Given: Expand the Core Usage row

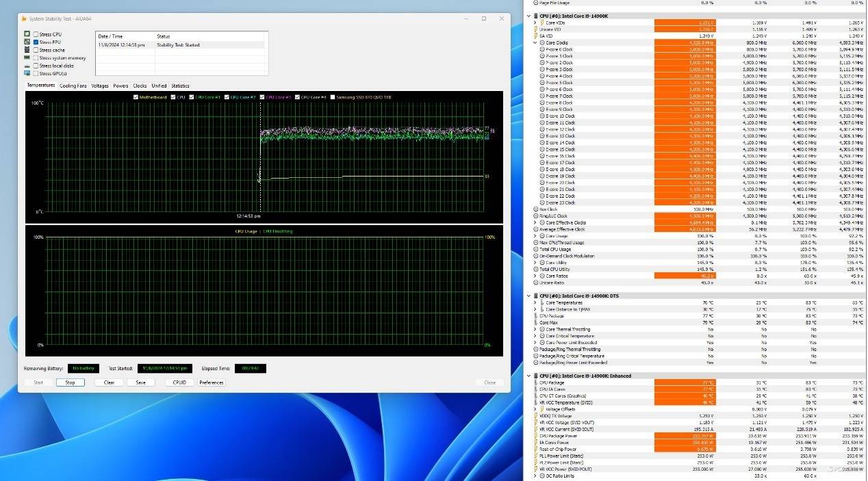Looking at the screenshot, I should (x=535, y=236).
